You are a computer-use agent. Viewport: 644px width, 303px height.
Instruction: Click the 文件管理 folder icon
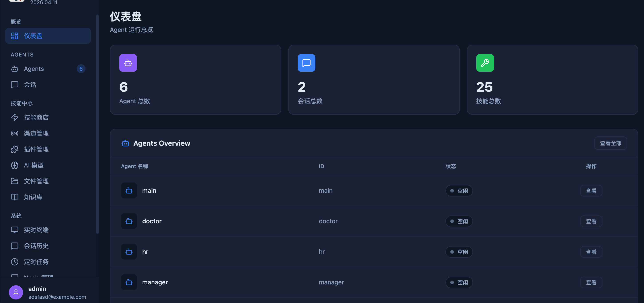pos(14,181)
